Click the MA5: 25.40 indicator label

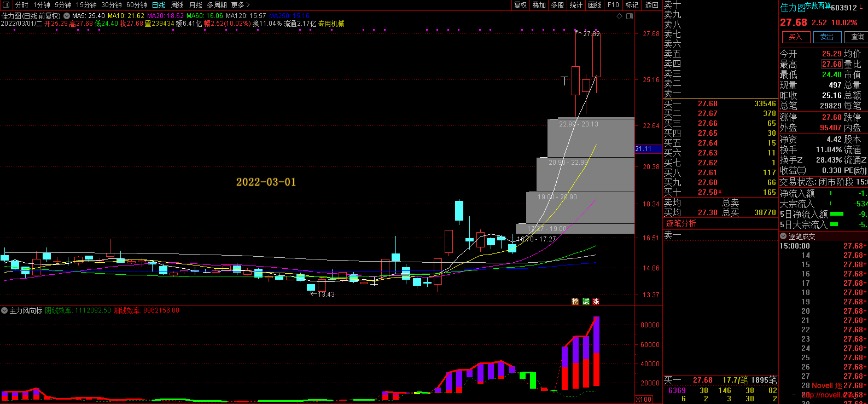click(89, 16)
